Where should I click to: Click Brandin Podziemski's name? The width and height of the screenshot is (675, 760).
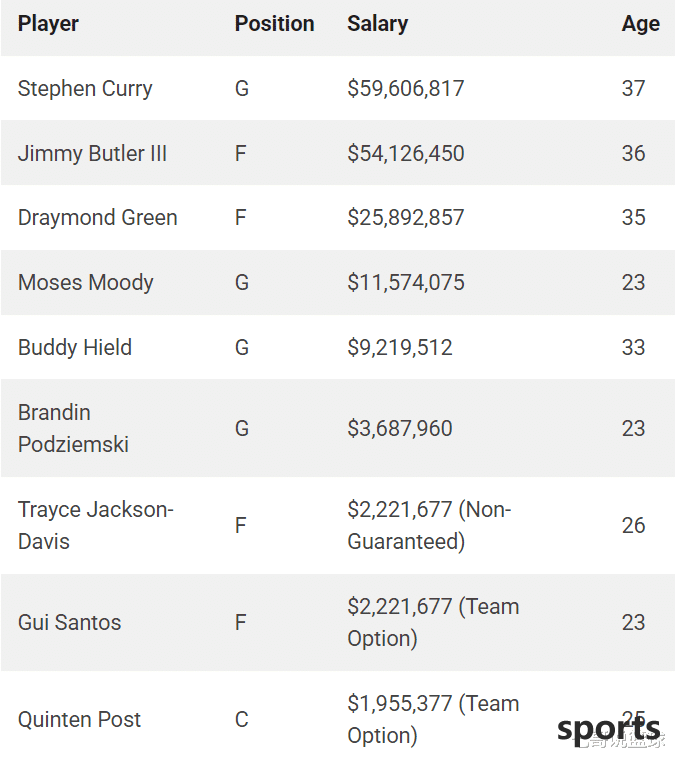tap(73, 428)
